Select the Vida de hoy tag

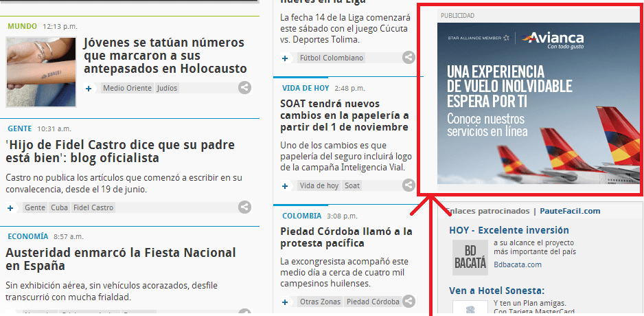pos(319,185)
